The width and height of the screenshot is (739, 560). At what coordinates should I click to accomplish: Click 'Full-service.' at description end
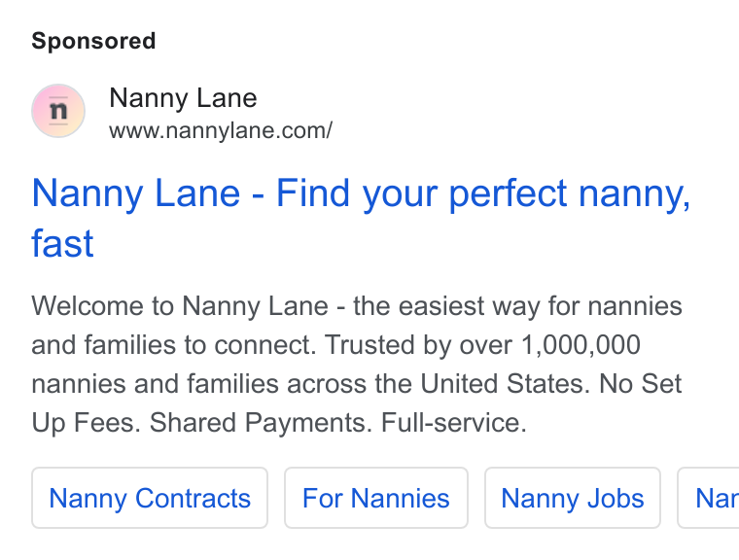point(453,422)
